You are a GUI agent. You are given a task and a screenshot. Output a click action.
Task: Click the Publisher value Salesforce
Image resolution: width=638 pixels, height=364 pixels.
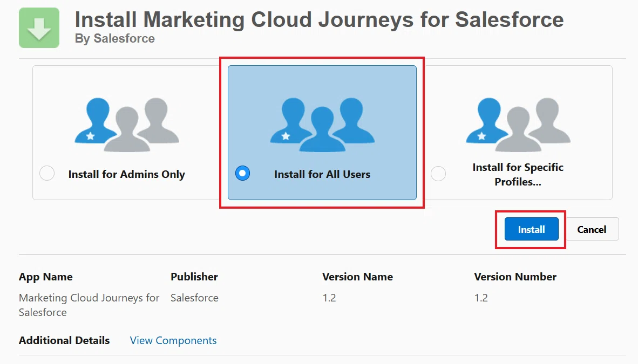coord(194,298)
